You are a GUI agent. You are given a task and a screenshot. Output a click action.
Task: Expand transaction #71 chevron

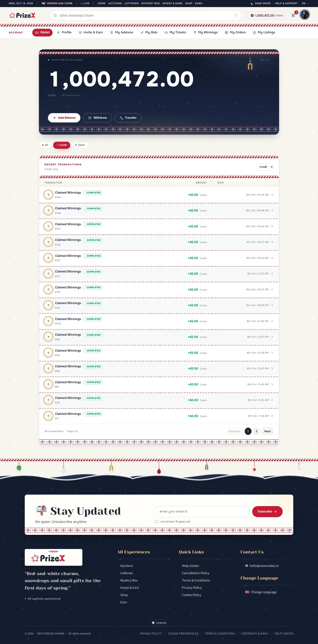272,416
